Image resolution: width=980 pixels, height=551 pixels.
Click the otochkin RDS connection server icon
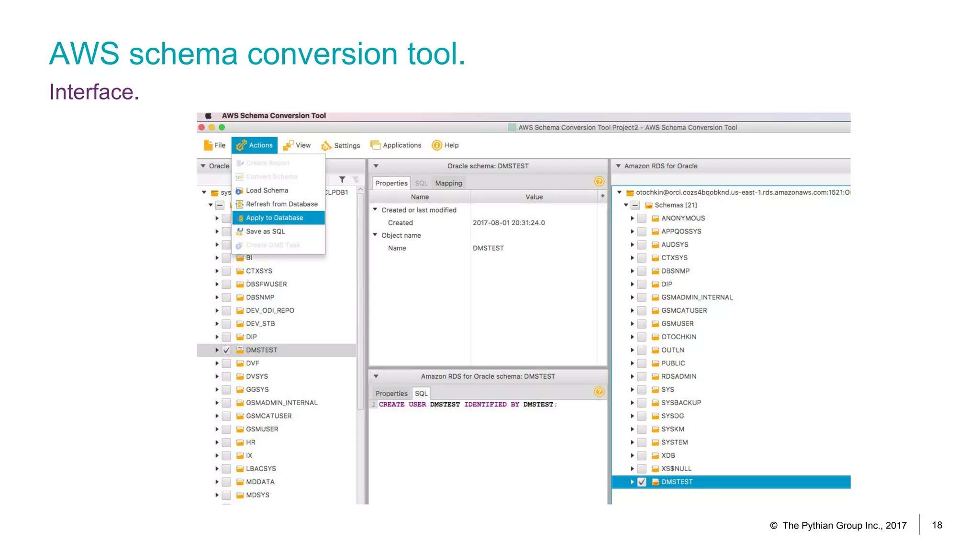coord(630,193)
